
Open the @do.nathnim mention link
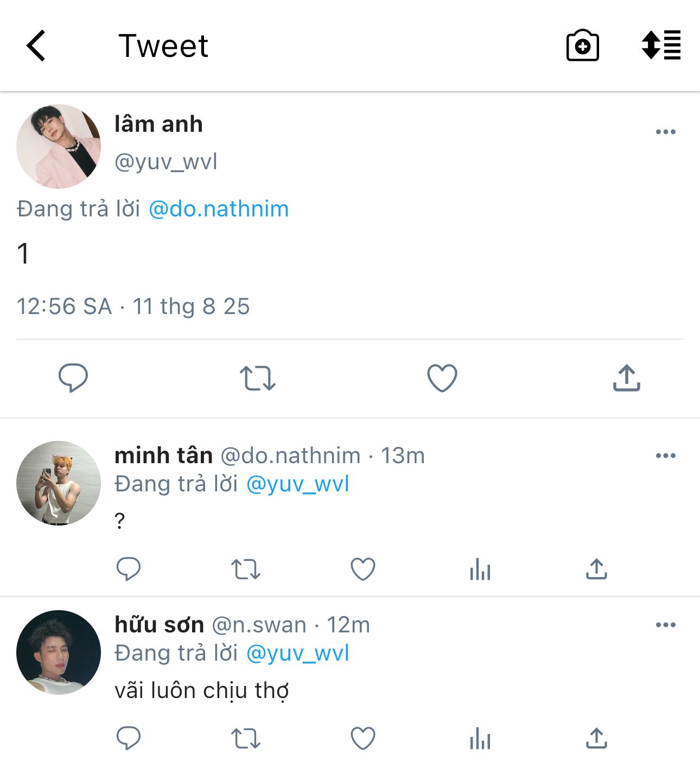[218, 209]
